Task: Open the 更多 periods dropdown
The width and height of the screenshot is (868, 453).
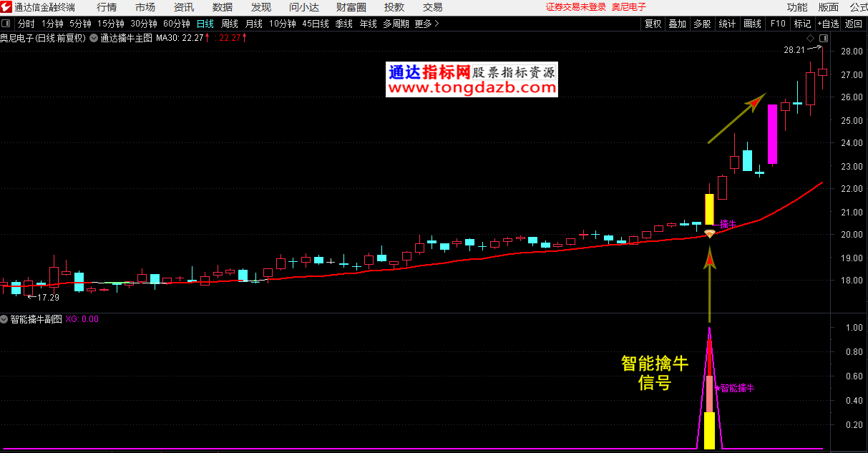Action: pyautogui.click(x=427, y=24)
